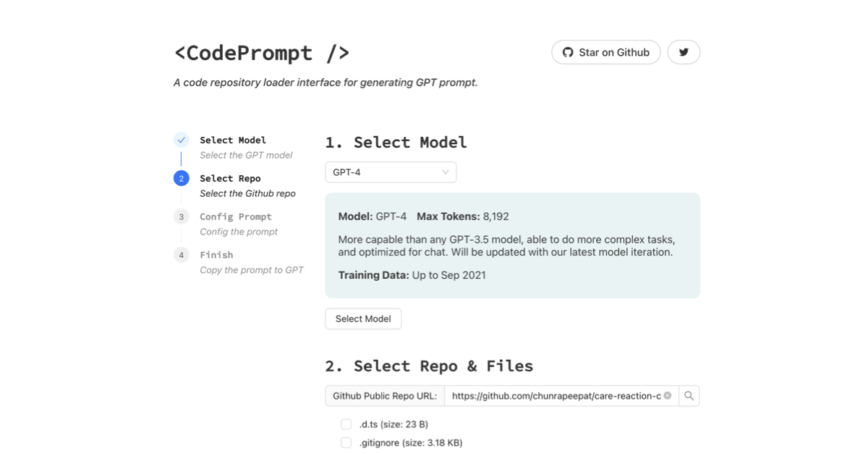
Task: Check the .gitignore file checkbox
Action: pyautogui.click(x=346, y=442)
